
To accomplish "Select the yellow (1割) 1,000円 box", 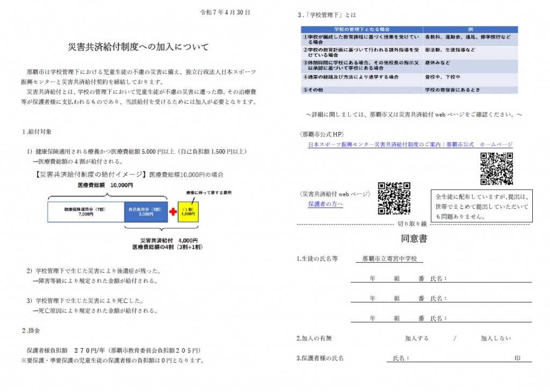I will (188, 212).
